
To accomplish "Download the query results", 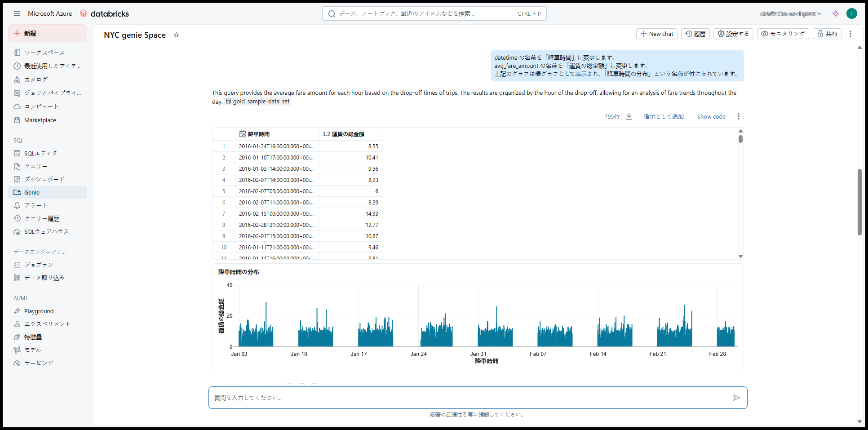I will click(x=629, y=116).
